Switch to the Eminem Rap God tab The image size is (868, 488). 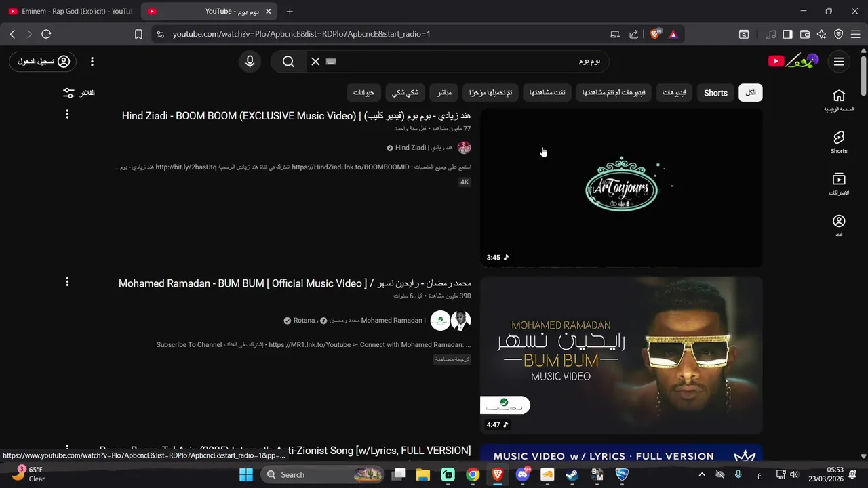point(70,11)
